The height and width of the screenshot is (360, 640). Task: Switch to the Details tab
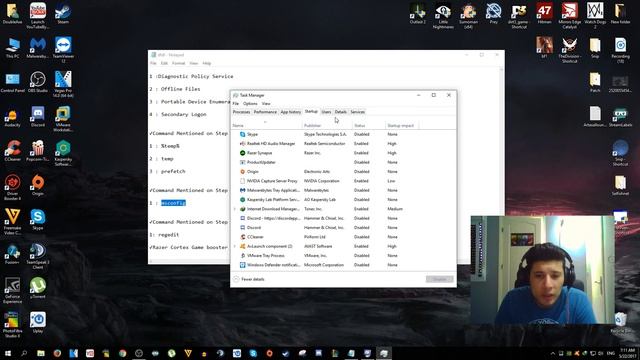point(340,112)
